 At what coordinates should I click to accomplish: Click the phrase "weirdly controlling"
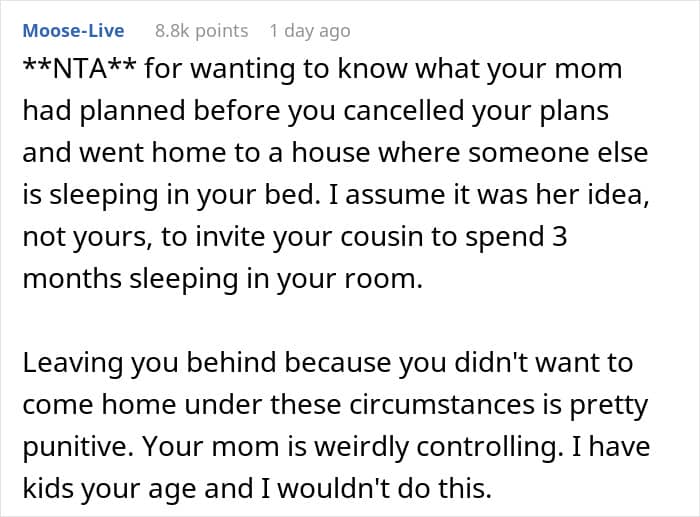[x=437, y=446]
